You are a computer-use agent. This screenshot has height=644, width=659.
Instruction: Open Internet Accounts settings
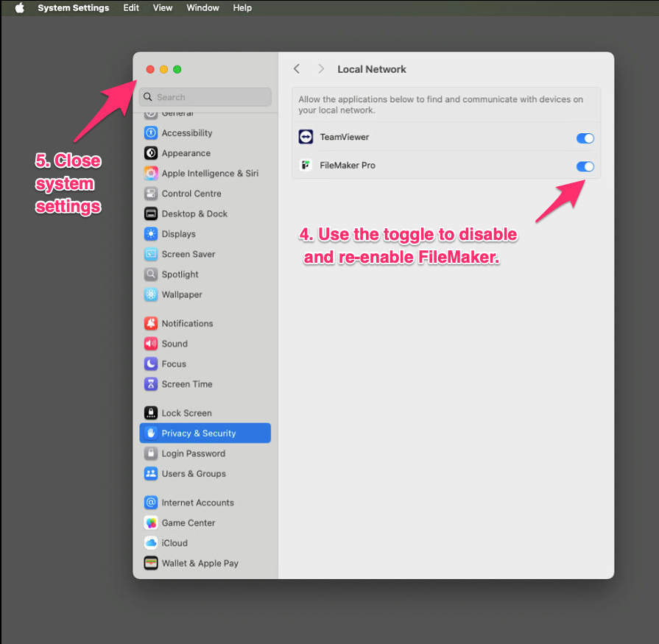click(x=205, y=502)
